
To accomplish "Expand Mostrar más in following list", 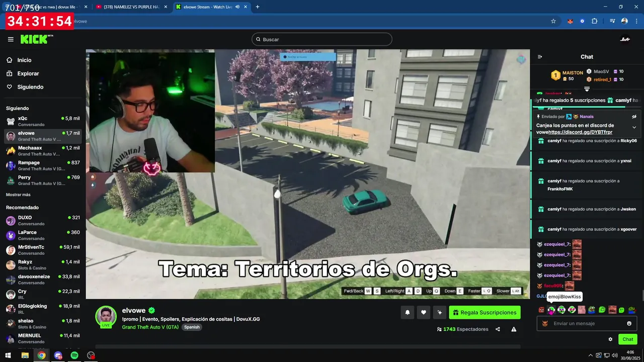I will click(18, 195).
